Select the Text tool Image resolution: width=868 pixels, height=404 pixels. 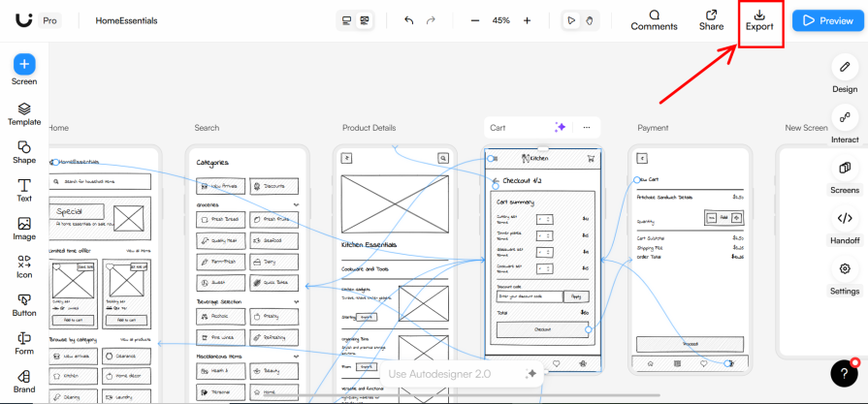[24, 189]
